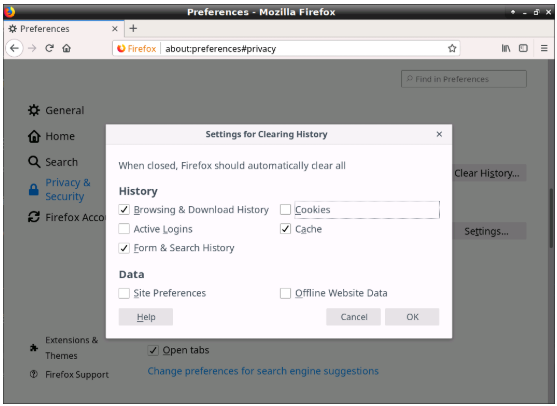Click the Firefox Support question mark icon
Viewport: 557px width, 406px height.
click(x=34, y=374)
